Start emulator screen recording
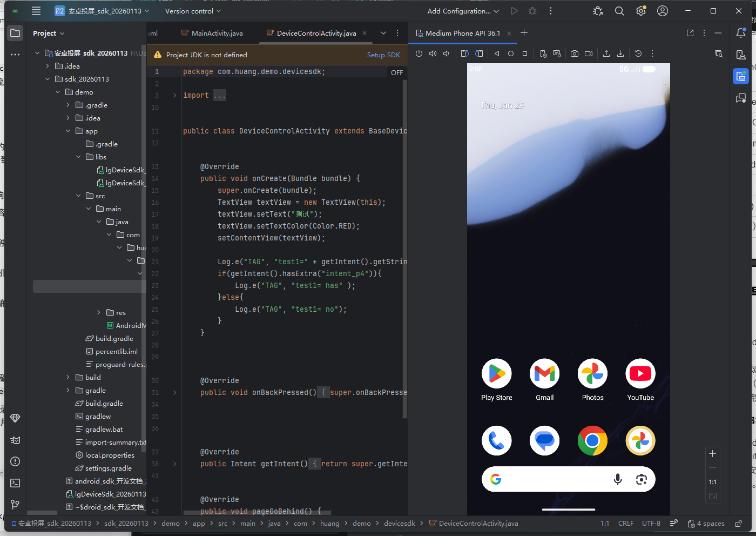The width and height of the screenshot is (756, 536). [x=589, y=53]
